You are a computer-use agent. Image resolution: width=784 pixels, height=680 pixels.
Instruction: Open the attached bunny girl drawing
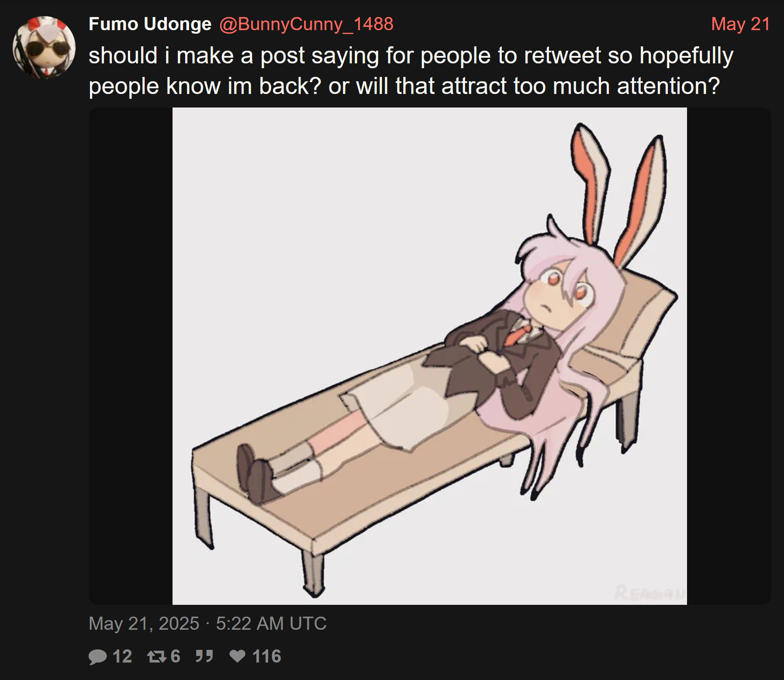pos(430,356)
